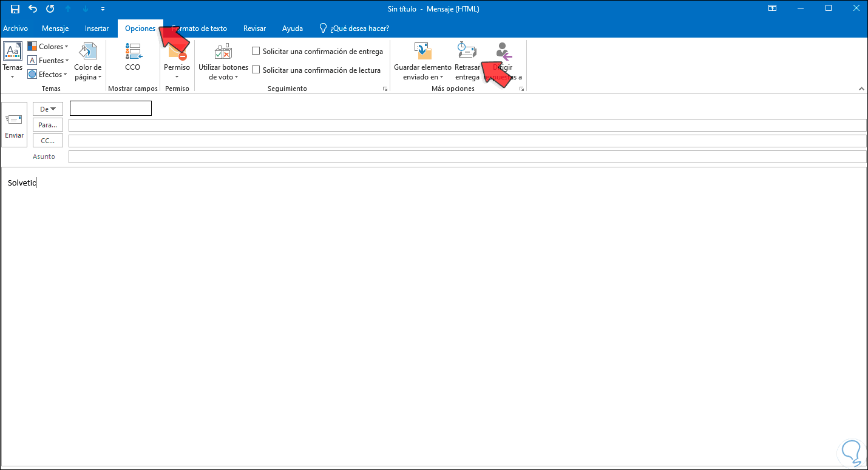868x470 pixels.
Task: Open the Colores dropdown
Action: tap(49, 46)
